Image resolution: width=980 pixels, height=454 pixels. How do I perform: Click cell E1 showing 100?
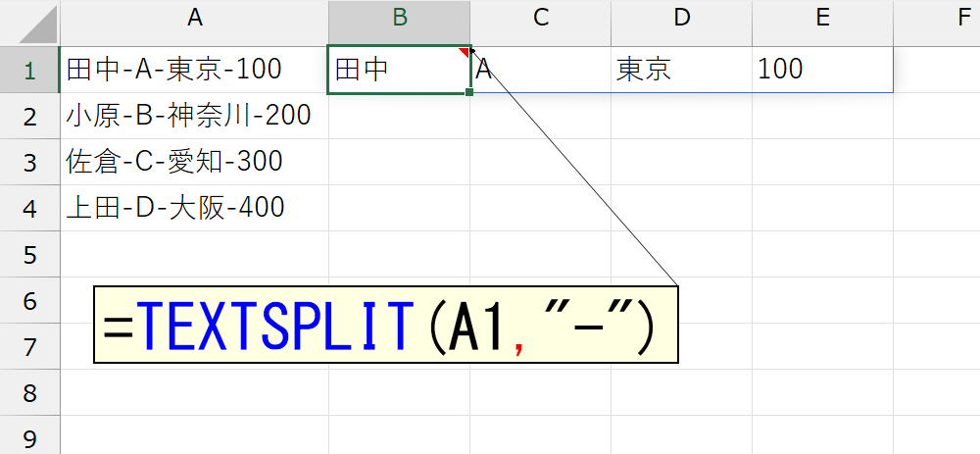point(822,70)
